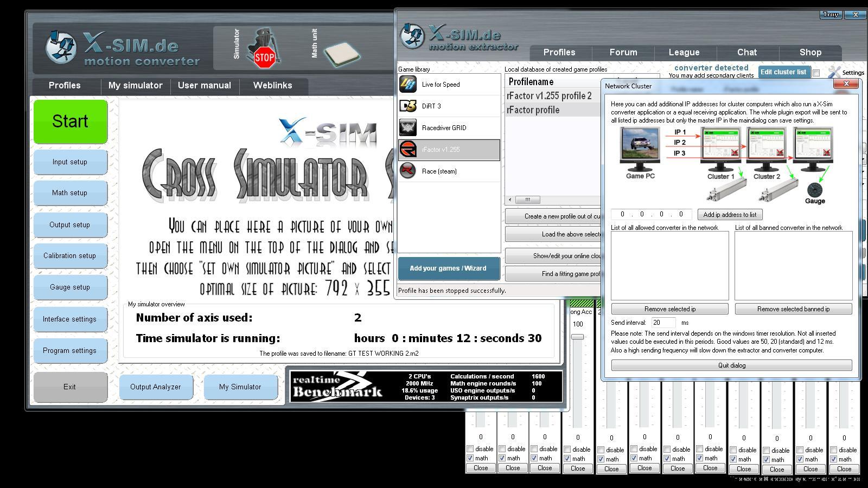The height and width of the screenshot is (488, 868).
Task: Tick disable checkbox under Long Acc slider
Action: point(567,450)
